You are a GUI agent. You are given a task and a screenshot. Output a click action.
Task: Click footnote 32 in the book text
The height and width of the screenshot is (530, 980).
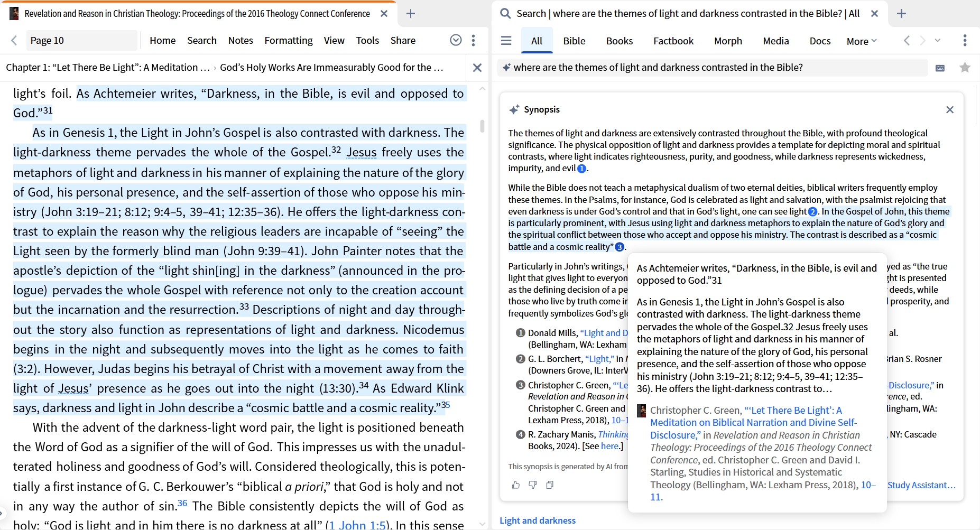tap(336, 150)
